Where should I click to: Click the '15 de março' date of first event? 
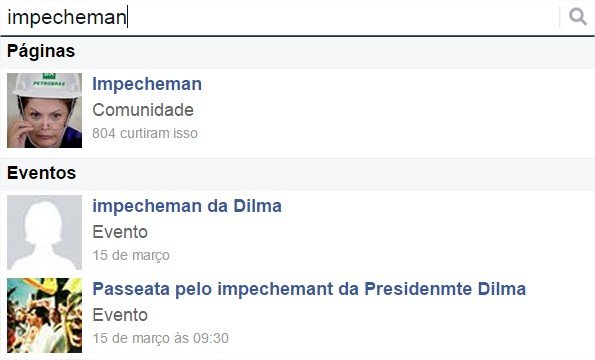click(131, 255)
